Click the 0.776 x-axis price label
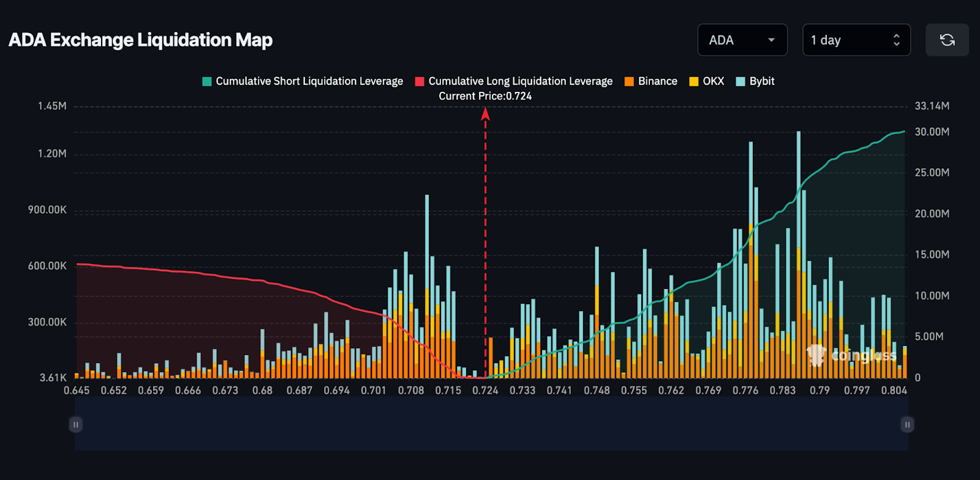Viewport: 980px width, 480px height. coord(745,391)
